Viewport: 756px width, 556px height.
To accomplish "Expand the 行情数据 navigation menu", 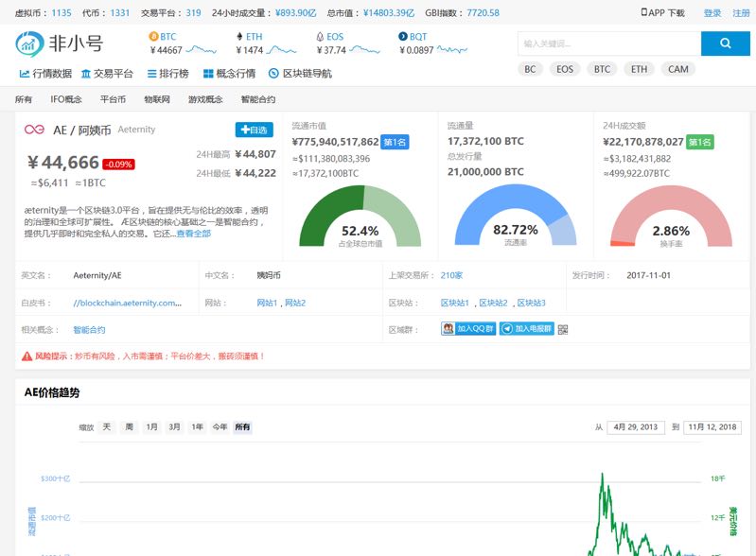I will tap(45, 74).
